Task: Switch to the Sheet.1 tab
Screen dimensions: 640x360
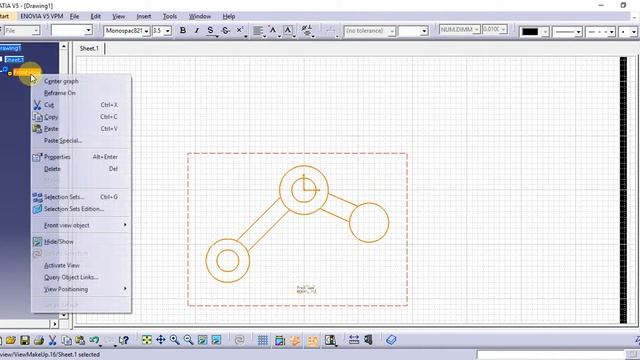Action: point(89,49)
